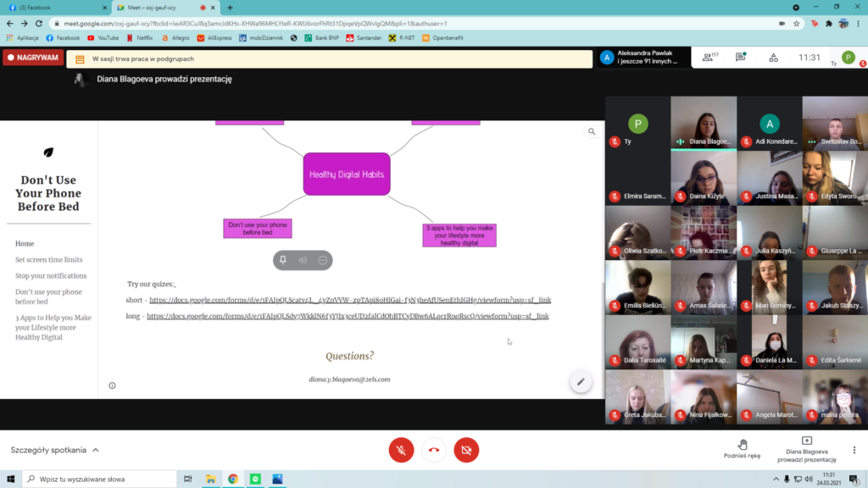Viewport: 868px width, 488px height.
Task: Expand Szczegóły spotkania meeting details
Action: [54, 450]
